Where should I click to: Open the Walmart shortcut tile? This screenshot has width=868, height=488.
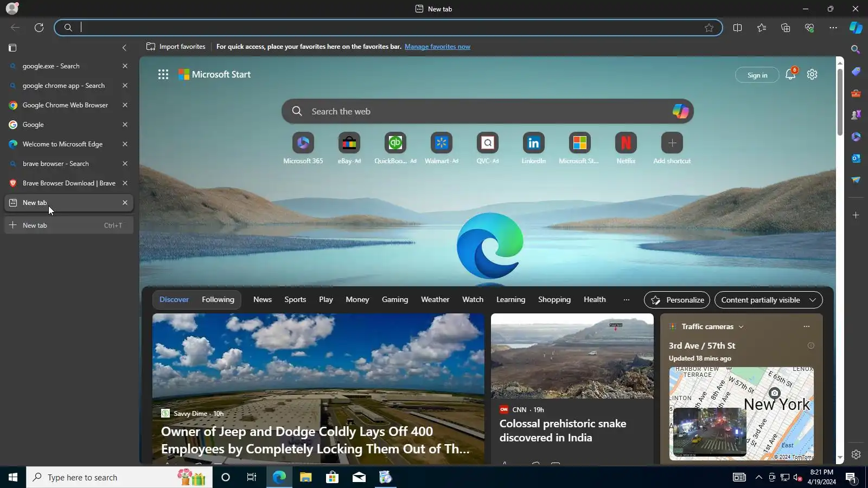click(x=442, y=148)
